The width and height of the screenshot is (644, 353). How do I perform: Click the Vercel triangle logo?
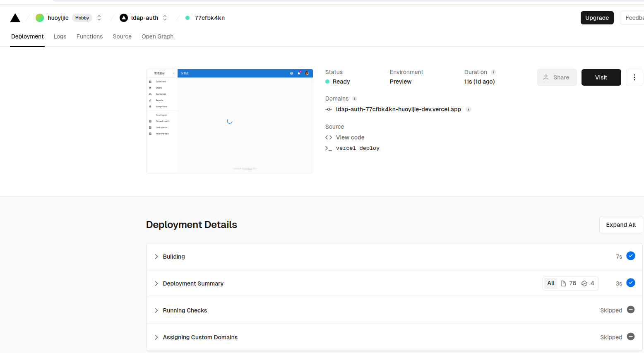point(15,18)
